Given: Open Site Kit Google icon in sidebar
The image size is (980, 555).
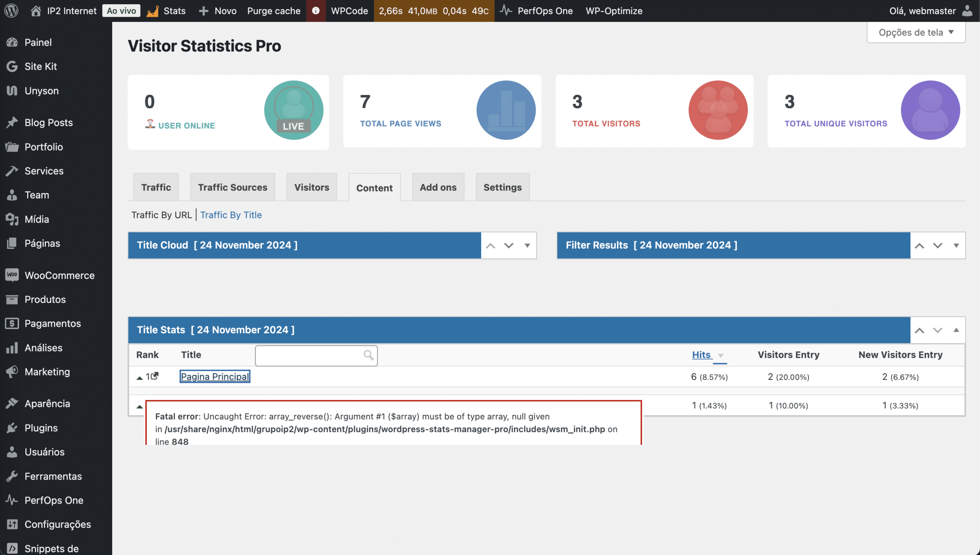Looking at the screenshot, I should pos(12,66).
